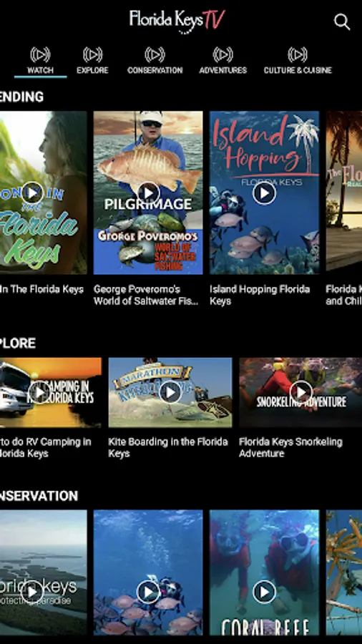Viewport: 362px width, 644px height.
Task: Play the Kite Boarding Marathon video
Action: (x=170, y=392)
